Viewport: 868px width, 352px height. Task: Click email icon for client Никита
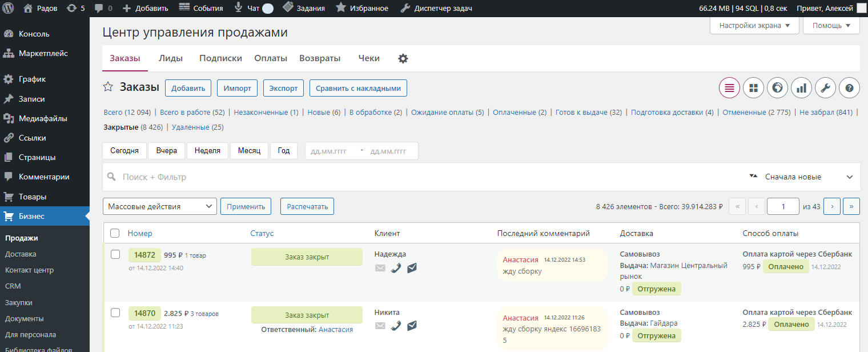[380, 326]
